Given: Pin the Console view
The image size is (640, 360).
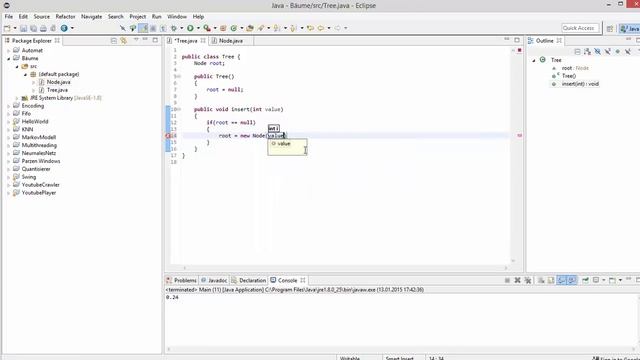Looking at the screenshot, I should [585, 280].
